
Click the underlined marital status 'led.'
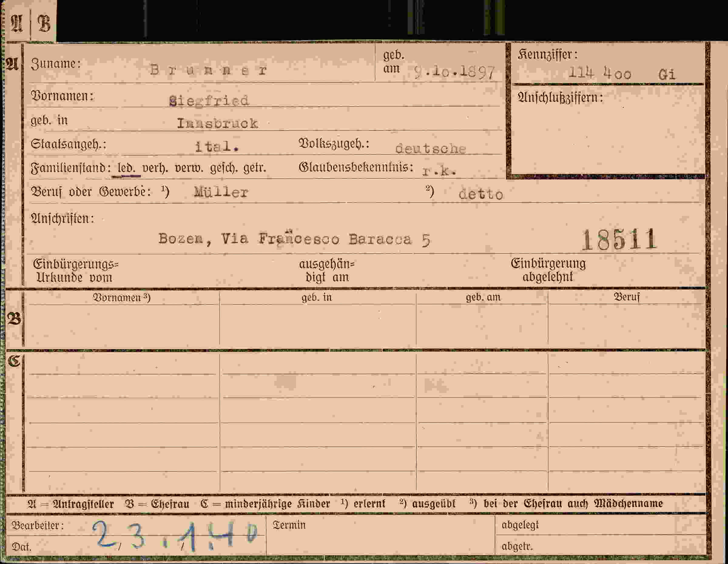(x=126, y=168)
